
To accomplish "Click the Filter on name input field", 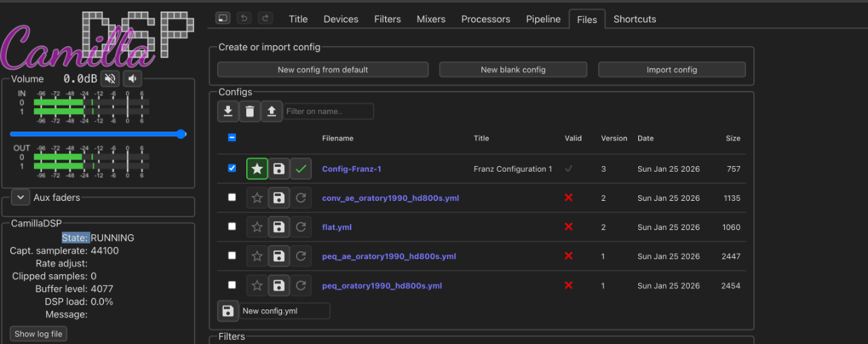I will pyautogui.click(x=328, y=111).
